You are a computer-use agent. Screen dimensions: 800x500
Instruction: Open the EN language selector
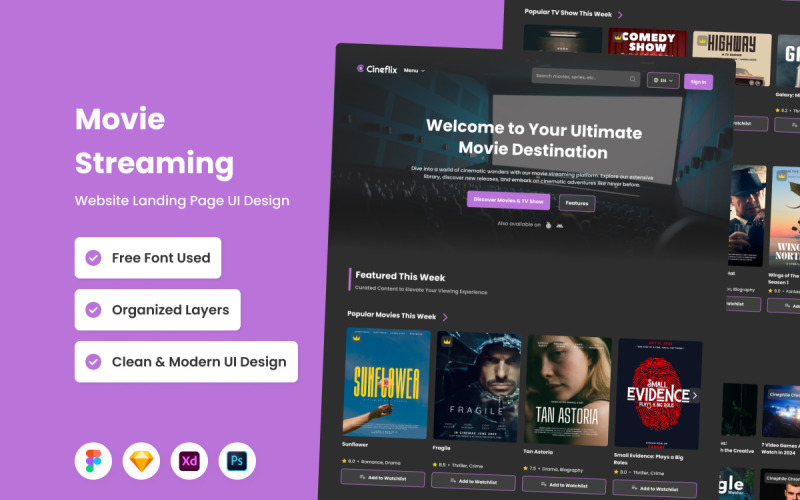pos(663,80)
